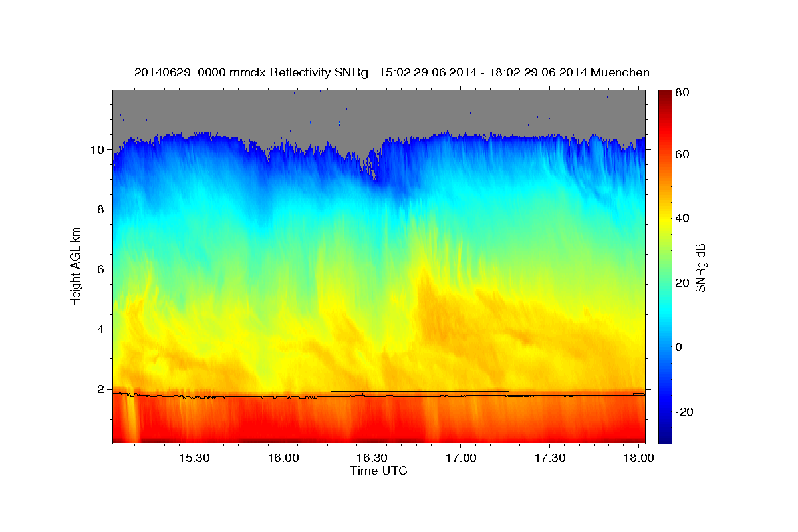Image resolution: width=798 pixels, height=532 pixels.
Task: Click the 18:00 time tick label
Action: (638, 458)
